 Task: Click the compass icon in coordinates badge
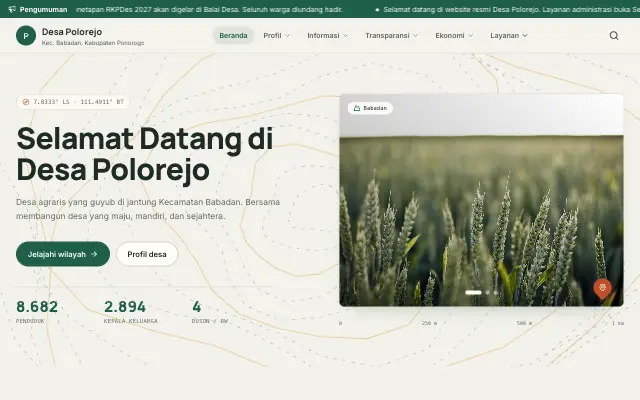[26, 102]
